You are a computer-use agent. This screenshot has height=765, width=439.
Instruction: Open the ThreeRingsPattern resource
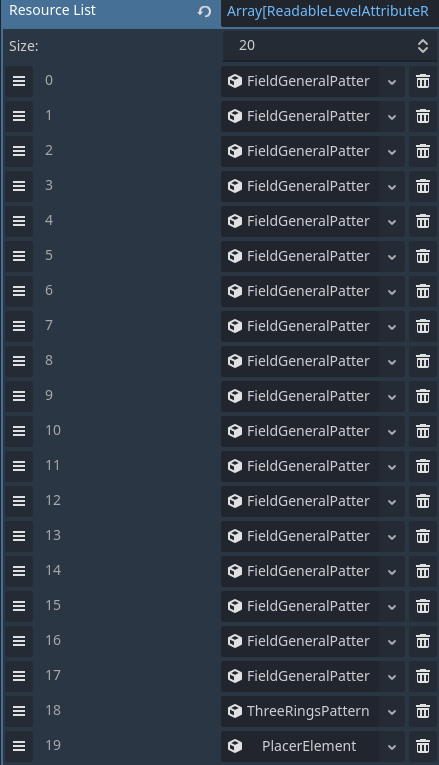click(300, 711)
